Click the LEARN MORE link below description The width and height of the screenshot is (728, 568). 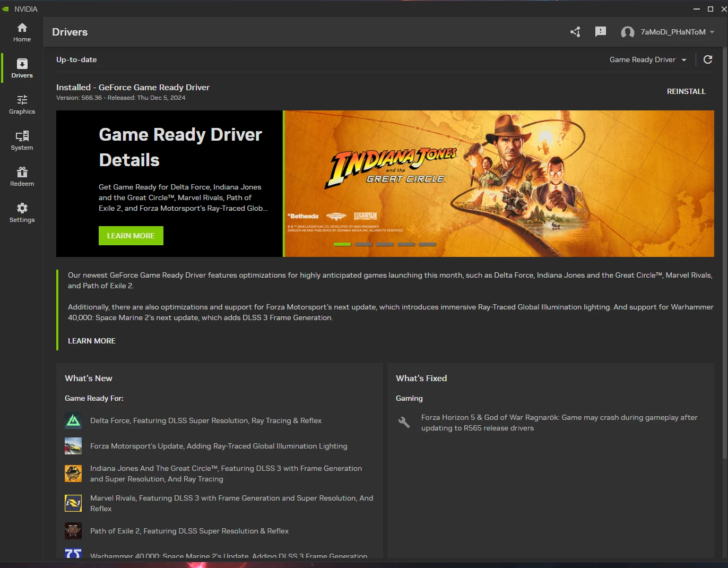coord(92,341)
